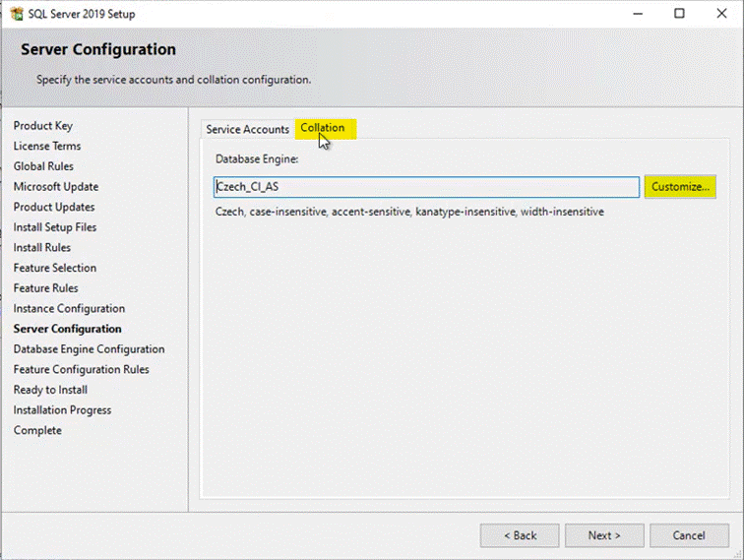
Task: Click the 'Specify the service accounts' subtitle
Action: pos(173,80)
